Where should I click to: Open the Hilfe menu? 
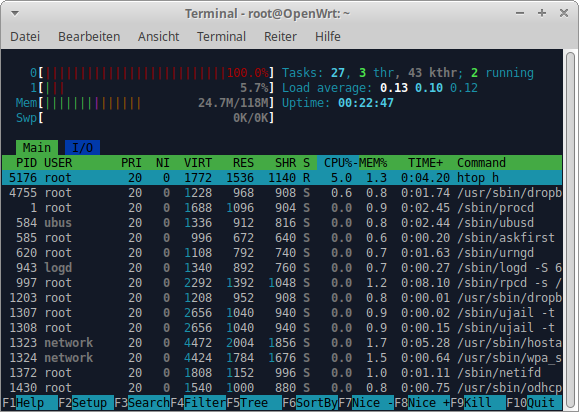pos(328,37)
